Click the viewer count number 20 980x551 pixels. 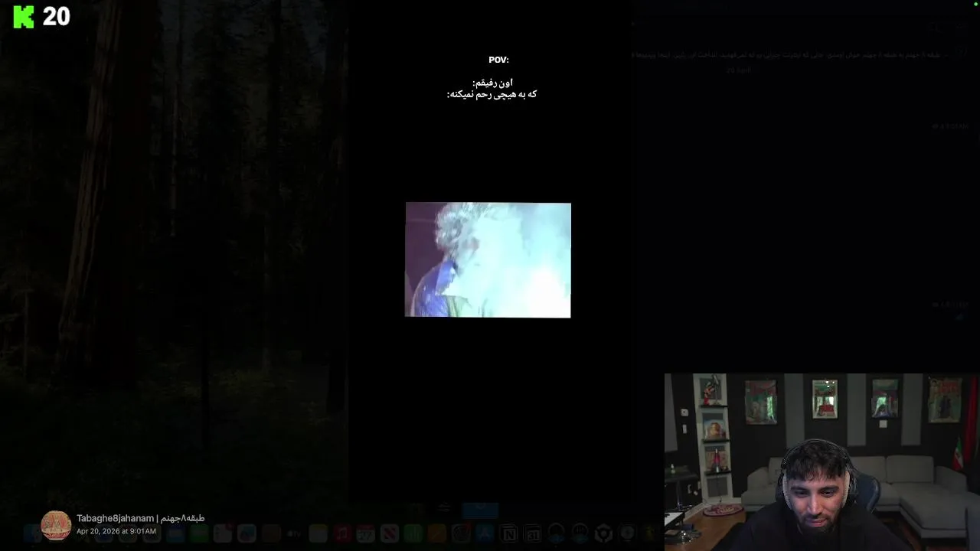pos(57,16)
